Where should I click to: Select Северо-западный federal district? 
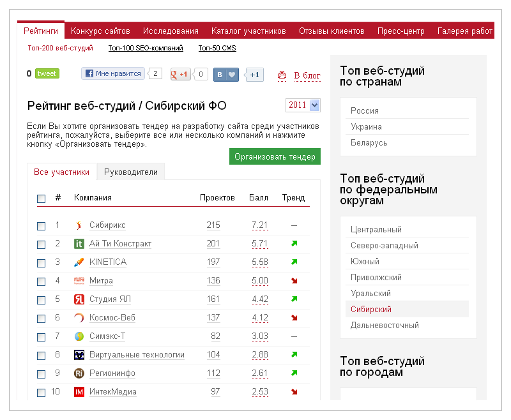[407, 246]
